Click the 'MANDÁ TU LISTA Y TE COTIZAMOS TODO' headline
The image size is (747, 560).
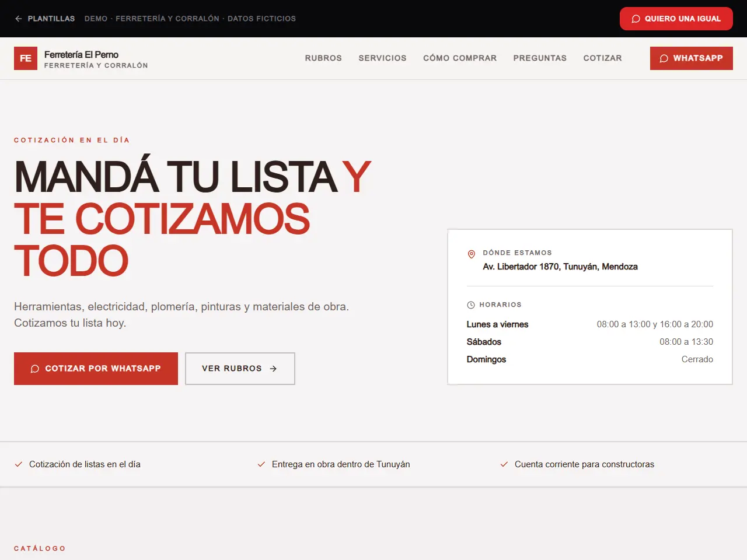point(193,218)
